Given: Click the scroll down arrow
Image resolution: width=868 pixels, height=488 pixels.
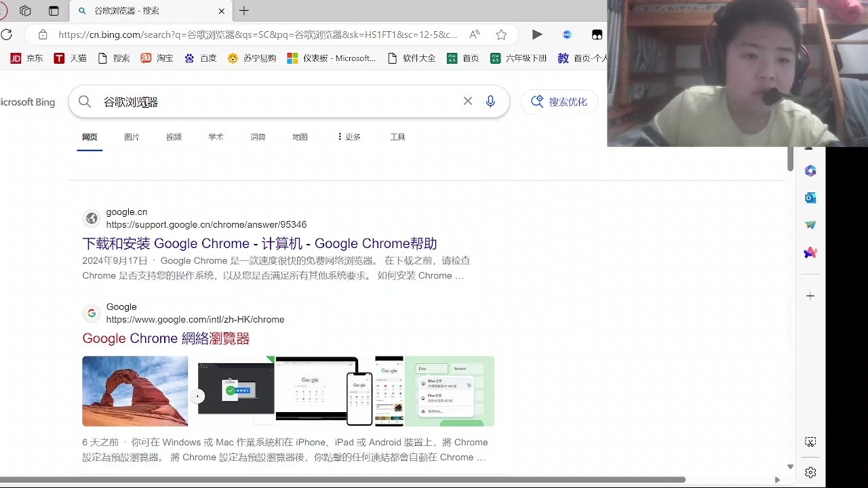Looking at the screenshot, I should coord(790,467).
